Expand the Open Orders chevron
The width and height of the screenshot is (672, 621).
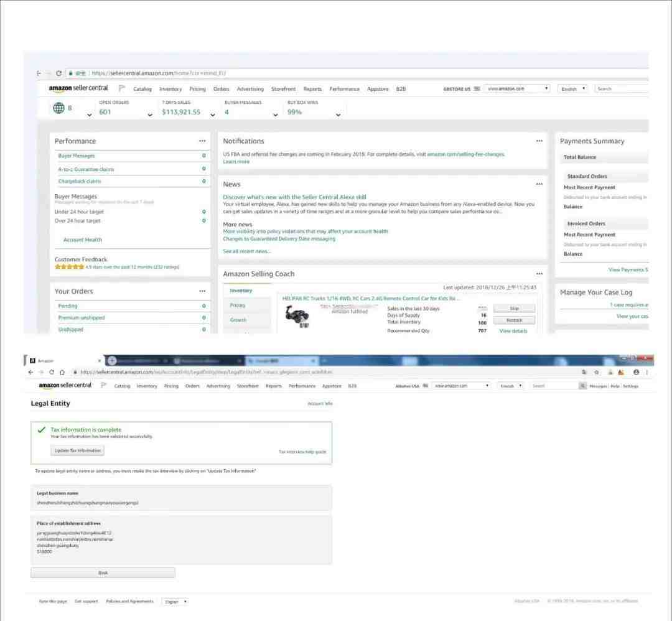[150, 115]
